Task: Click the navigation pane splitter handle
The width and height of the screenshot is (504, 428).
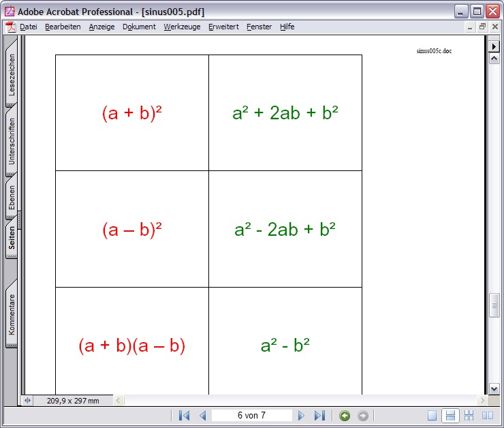Action: [20, 220]
